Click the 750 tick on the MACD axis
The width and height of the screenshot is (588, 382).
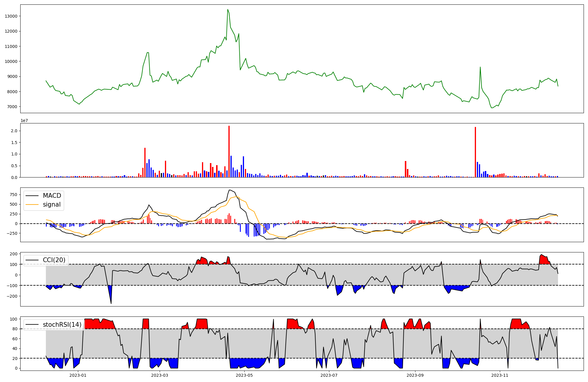point(14,195)
